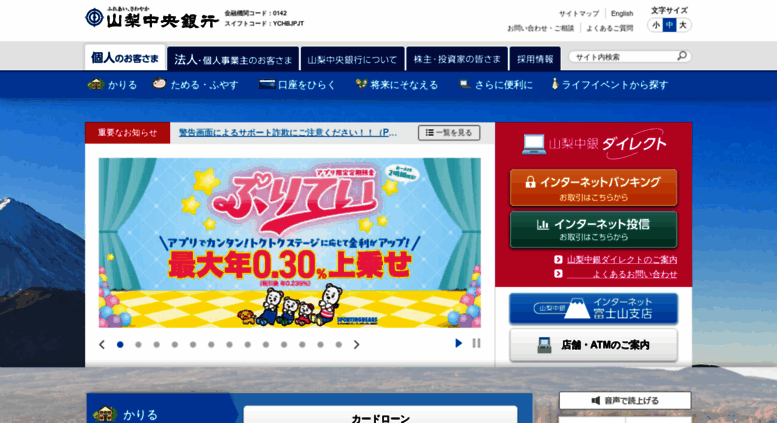Select the second carousel dot
Screen dimensions: 777x423
click(x=138, y=344)
